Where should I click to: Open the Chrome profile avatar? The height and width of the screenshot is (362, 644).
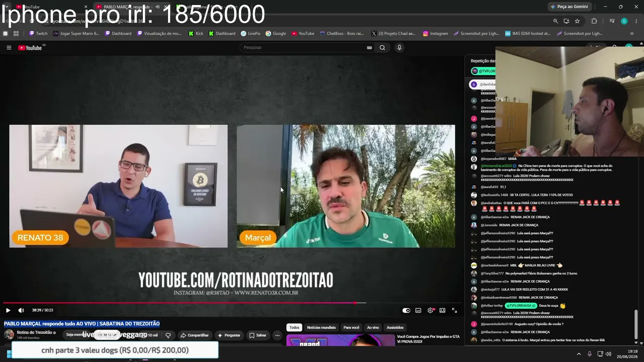tap(624, 21)
